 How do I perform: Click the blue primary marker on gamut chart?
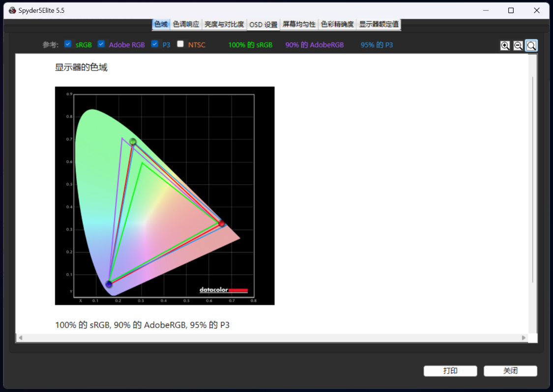(x=109, y=284)
